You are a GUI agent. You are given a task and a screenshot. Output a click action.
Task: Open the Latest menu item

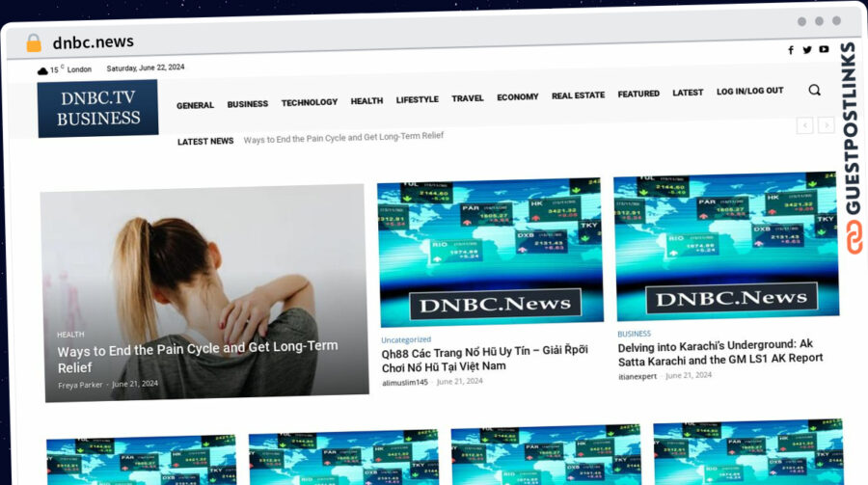(688, 93)
